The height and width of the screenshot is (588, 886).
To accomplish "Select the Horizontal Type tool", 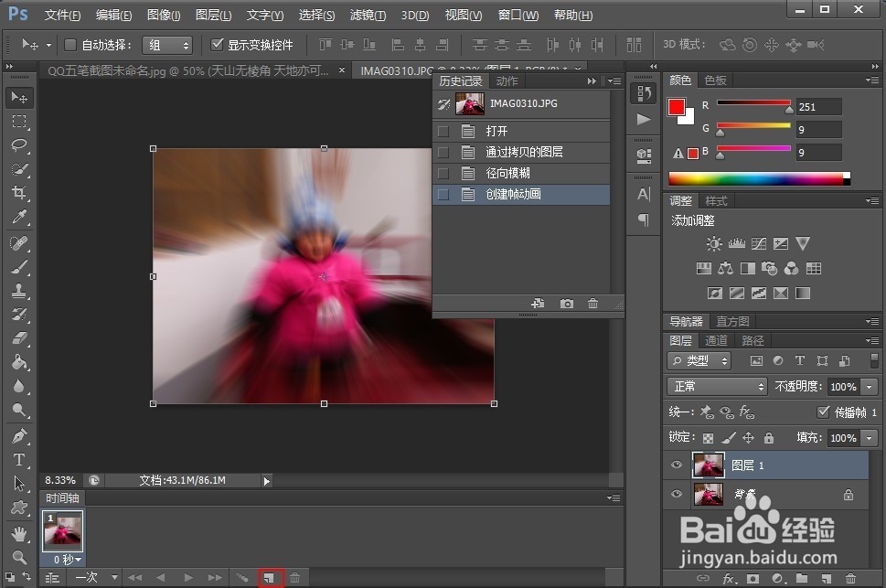I will (x=20, y=460).
